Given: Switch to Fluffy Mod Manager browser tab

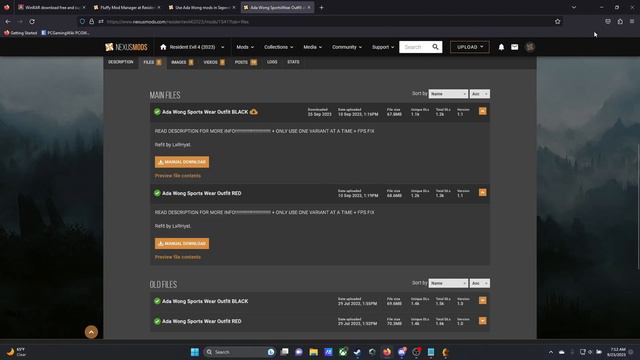Looking at the screenshot, I should tap(127, 7).
